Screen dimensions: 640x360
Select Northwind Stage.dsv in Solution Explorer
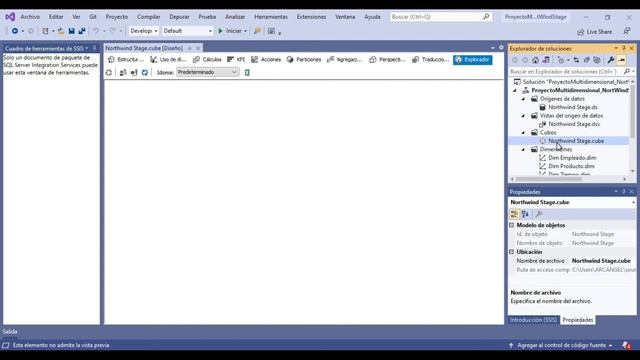574,124
